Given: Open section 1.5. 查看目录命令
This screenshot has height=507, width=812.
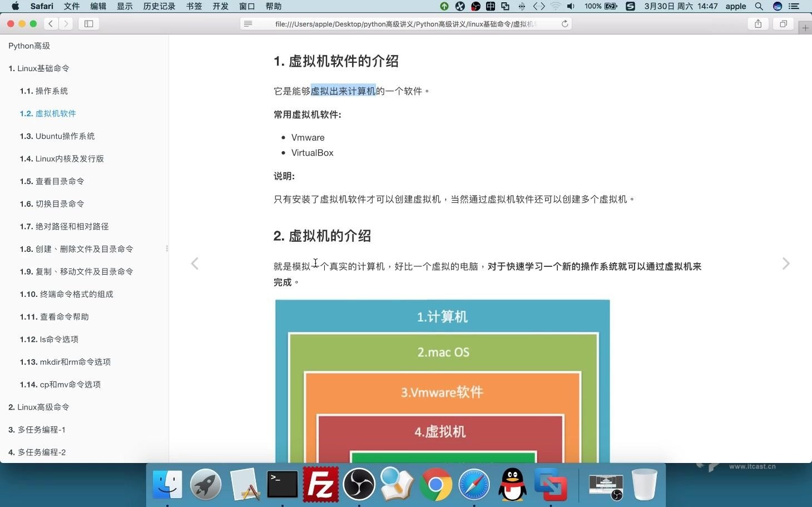Looking at the screenshot, I should click(x=52, y=181).
